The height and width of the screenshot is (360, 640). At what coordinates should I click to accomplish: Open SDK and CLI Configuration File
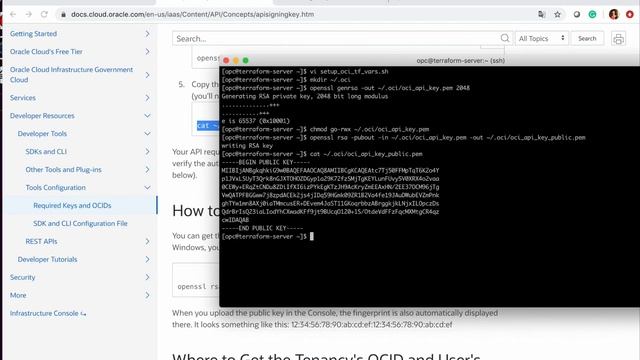(80, 224)
